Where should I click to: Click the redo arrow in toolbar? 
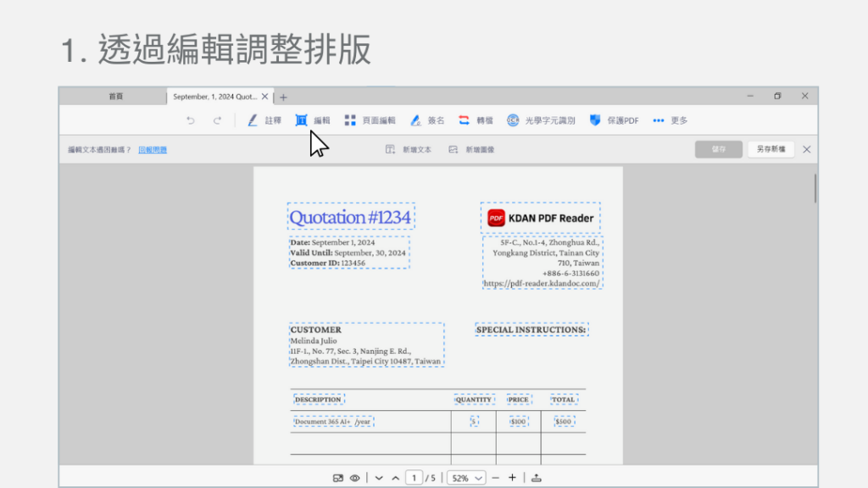coord(217,120)
